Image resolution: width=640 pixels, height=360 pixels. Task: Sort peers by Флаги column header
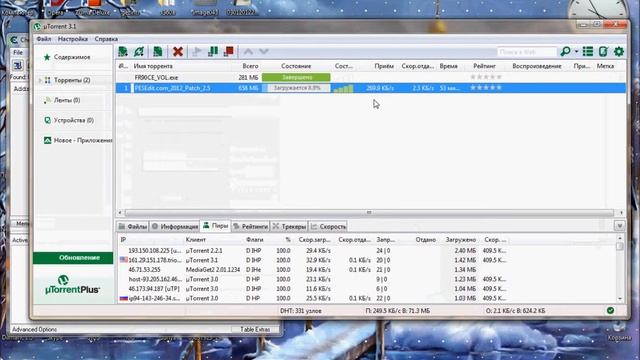[x=255, y=240]
